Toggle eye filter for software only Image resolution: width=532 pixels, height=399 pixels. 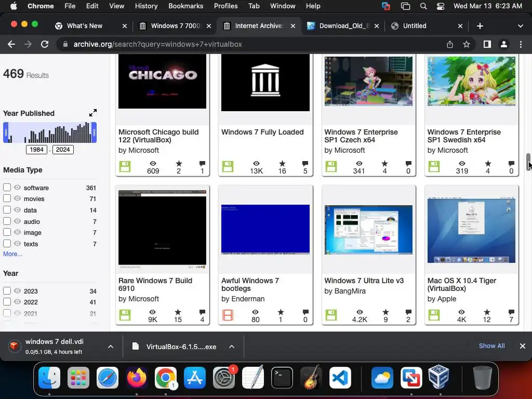coord(17,187)
